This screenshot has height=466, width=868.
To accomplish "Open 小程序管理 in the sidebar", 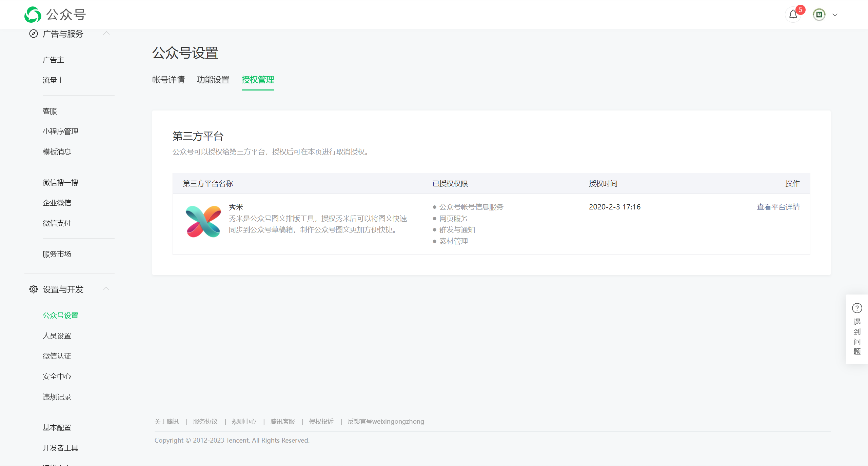I will [x=60, y=131].
